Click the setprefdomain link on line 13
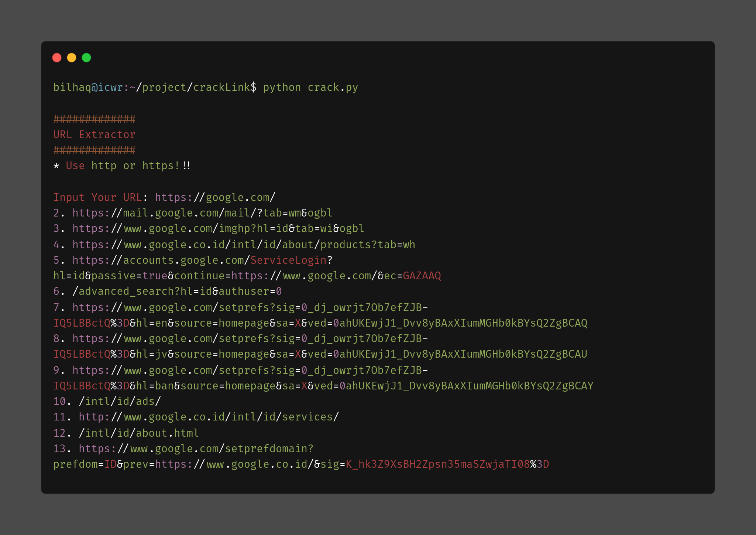Image resolution: width=756 pixels, height=535 pixels. click(196, 449)
